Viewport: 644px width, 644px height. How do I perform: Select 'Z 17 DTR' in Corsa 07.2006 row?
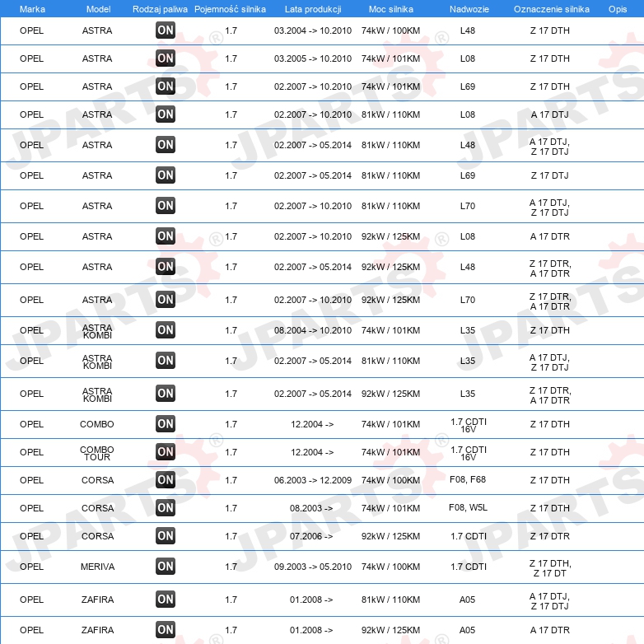point(550,536)
